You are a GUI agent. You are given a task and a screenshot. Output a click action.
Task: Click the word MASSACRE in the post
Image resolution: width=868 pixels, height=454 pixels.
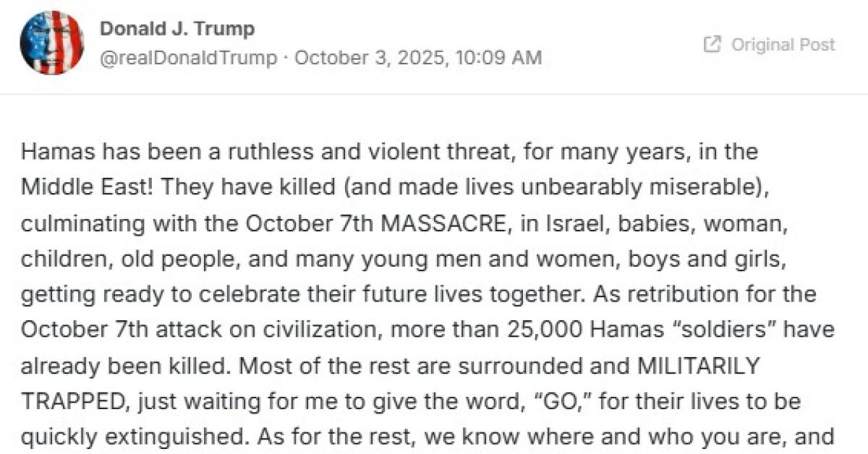click(x=441, y=223)
